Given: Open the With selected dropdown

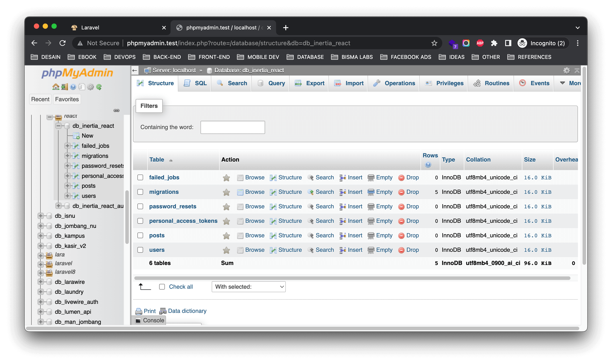Looking at the screenshot, I should 249,287.
